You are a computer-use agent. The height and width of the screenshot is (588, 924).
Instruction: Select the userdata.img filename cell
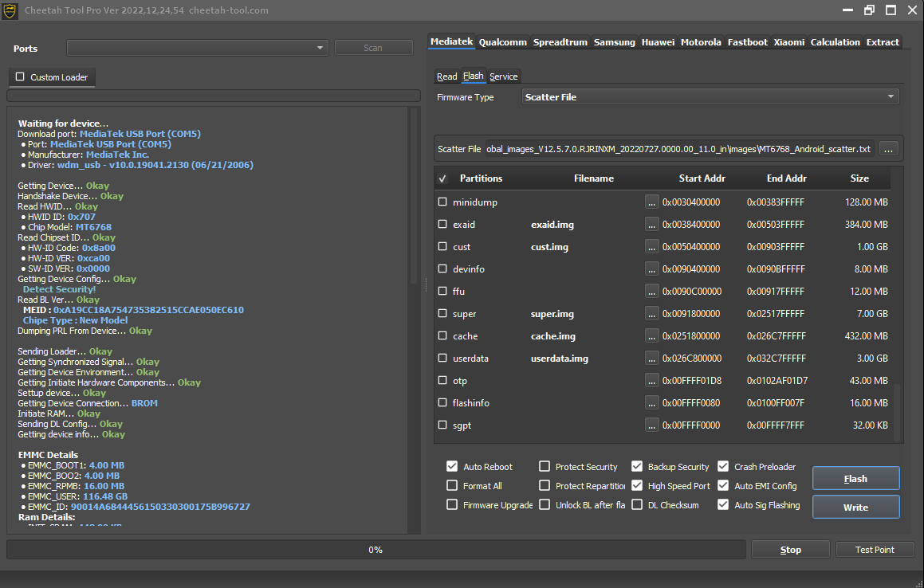pos(559,359)
